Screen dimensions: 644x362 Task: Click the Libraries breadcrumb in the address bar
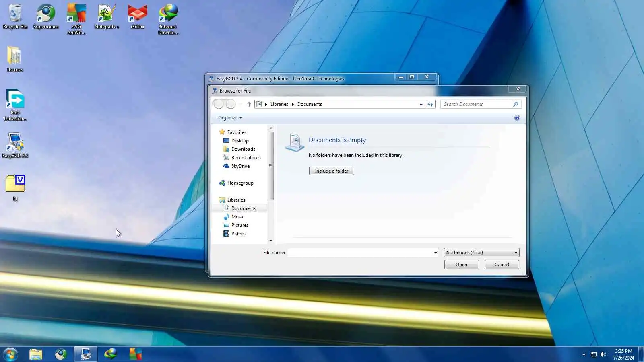[279, 104]
